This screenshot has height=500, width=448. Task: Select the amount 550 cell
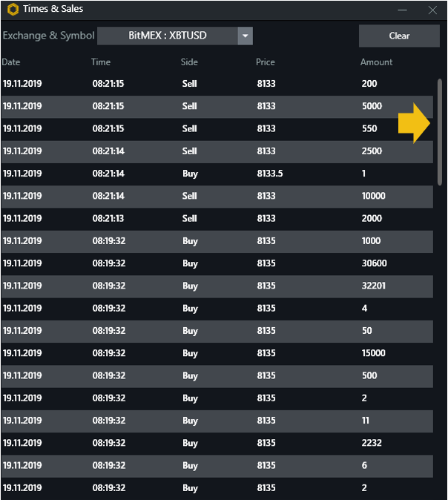[x=369, y=128]
